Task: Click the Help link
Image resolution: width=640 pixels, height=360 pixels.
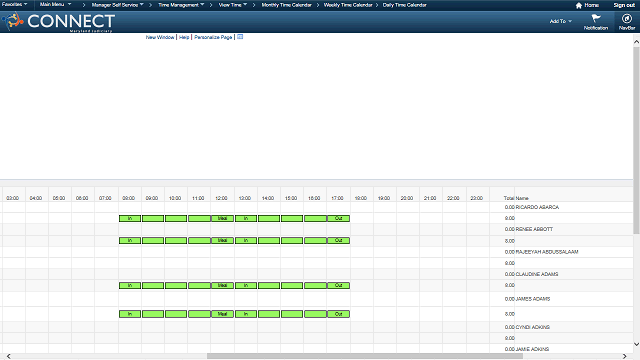Action: coord(184,37)
